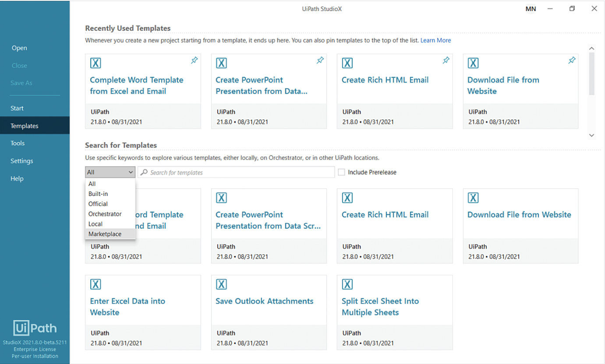Click the recent templates scrollbar down arrow
This screenshot has height=364, width=605.
pyautogui.click(x=592, y=136)
